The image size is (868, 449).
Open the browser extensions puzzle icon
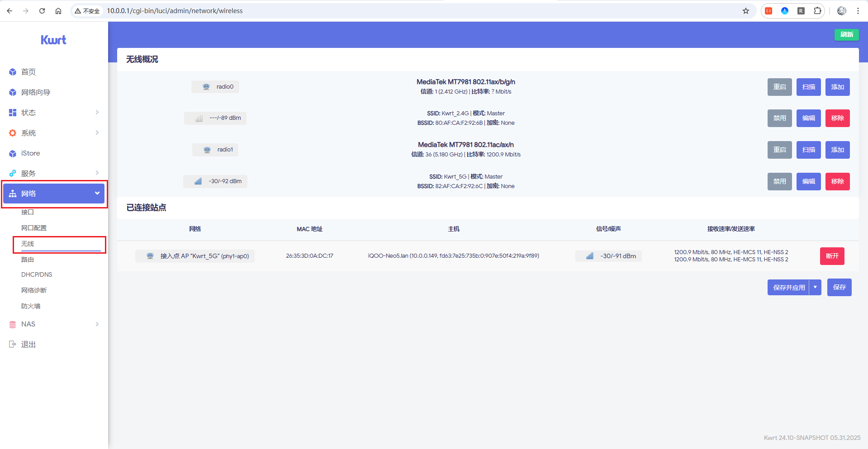pos(817,11)
